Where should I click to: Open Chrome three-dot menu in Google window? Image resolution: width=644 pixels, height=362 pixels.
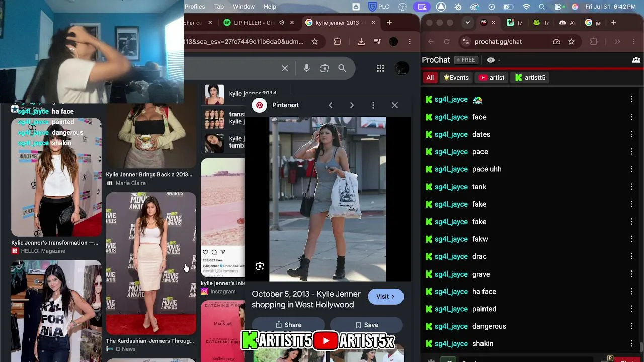click(x=410, y=42)
